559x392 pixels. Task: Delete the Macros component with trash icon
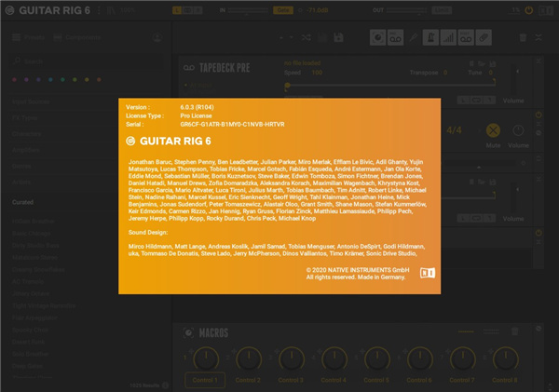click(515, 331)
